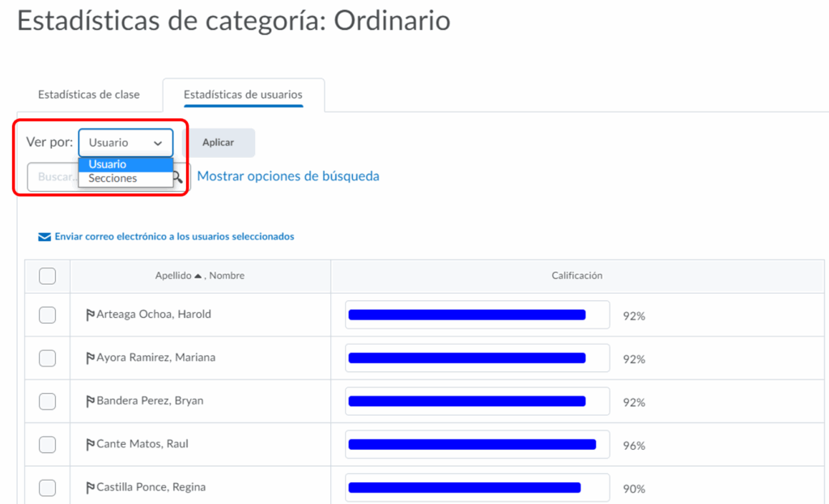Open 'Mostrar opciones de búsqueda' link

288,176
